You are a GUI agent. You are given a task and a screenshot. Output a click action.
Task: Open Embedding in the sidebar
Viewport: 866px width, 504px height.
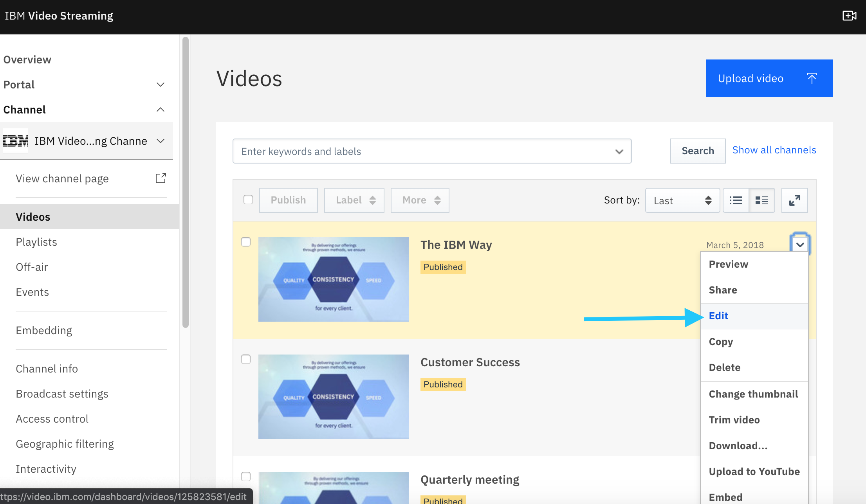44,330
